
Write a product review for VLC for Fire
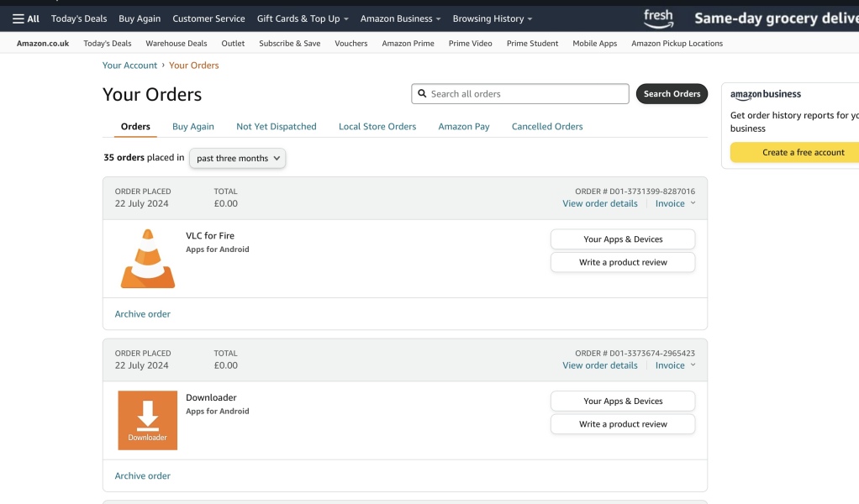click(x=623, y=262)
